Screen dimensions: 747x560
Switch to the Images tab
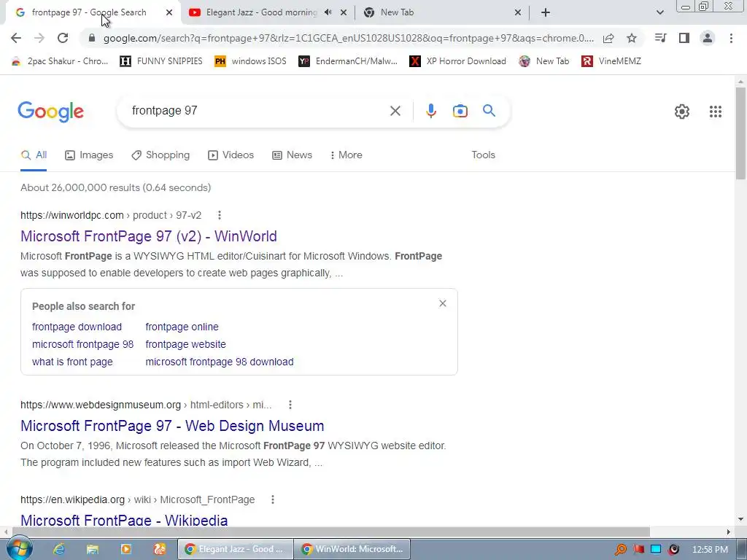(89, 155)
